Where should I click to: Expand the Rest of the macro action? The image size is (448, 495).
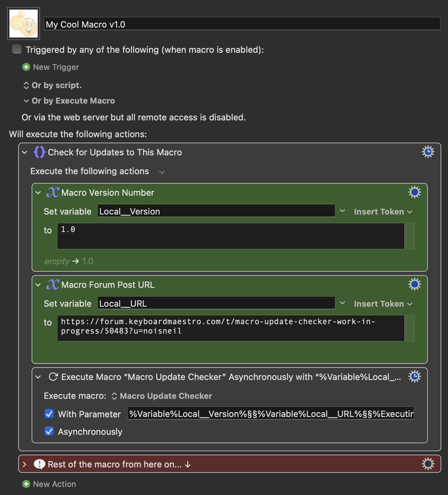coord(25,464)
